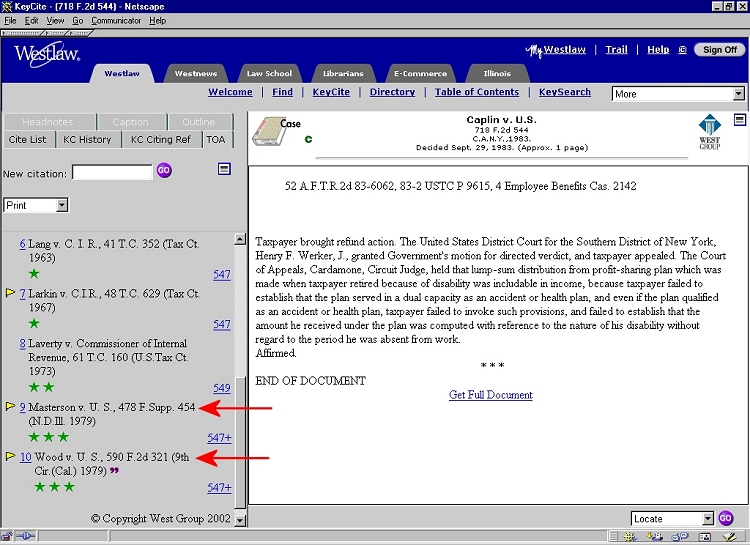
Task: Click the Get Full Document link
Action: 490,395
